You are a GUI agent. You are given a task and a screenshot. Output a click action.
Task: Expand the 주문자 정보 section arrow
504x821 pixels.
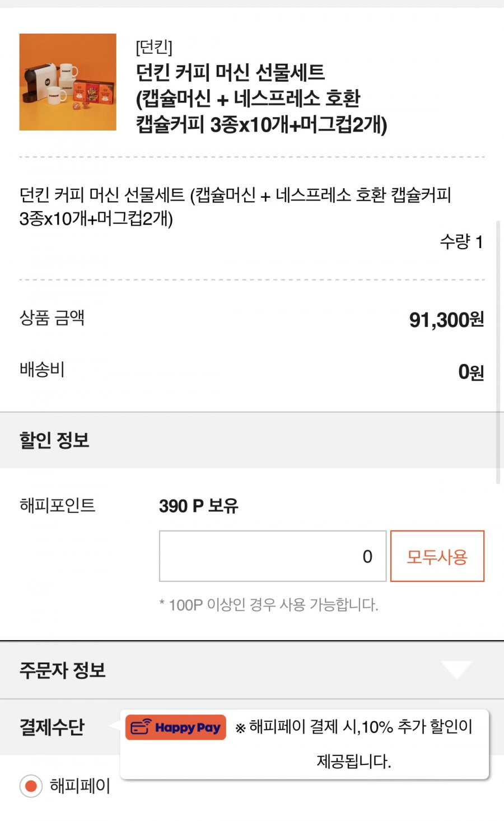pos(456,670)
